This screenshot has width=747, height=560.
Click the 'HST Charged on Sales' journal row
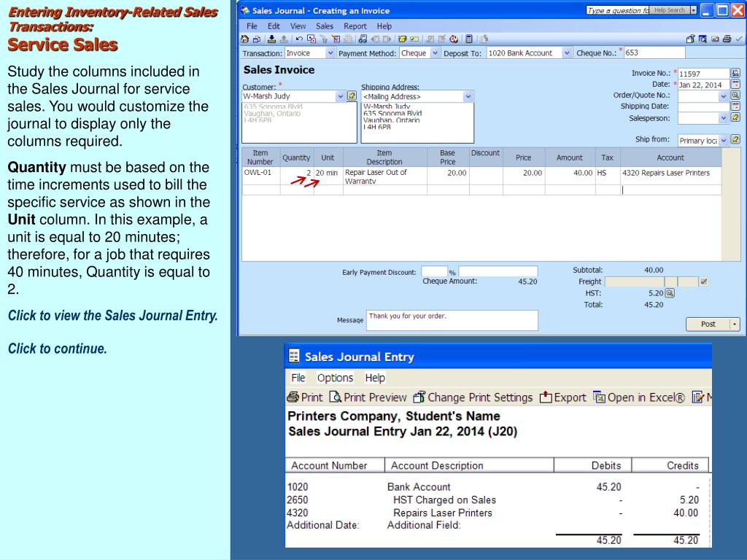(492, 499)
